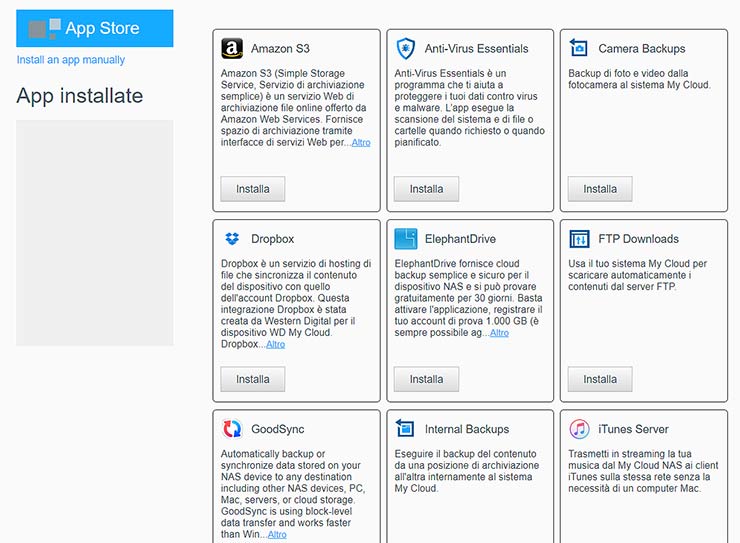Click the FTP Downloads icon
Image resolution: width=740 pixels, height=543 pixels.
coord(579,239)
